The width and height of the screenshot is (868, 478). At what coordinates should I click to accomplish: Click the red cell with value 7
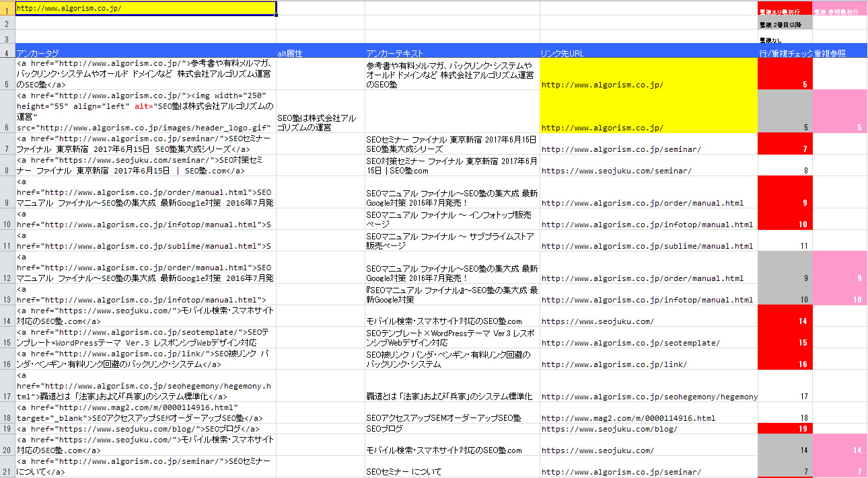[785, 144]
